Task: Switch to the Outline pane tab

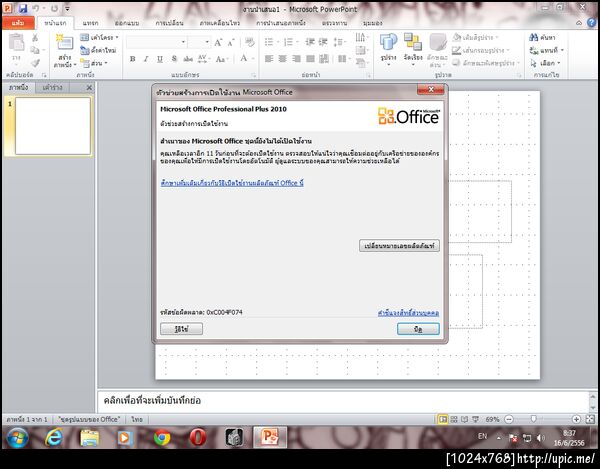Action: [52, 88]
